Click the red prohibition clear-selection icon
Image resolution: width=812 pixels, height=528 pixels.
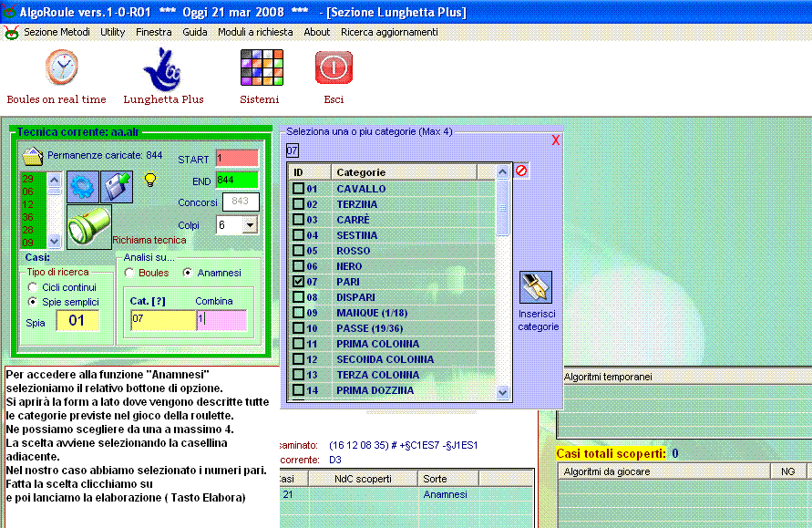(x=521, y=171)
